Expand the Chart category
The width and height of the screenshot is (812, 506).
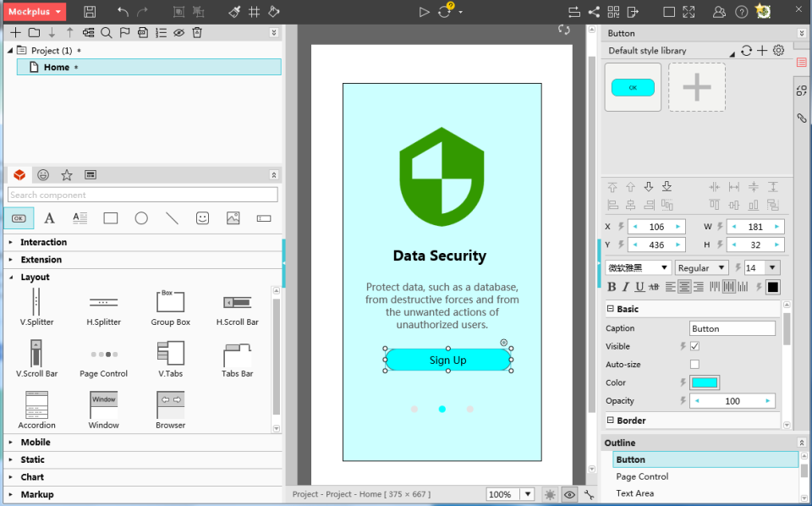click(32, 477)
